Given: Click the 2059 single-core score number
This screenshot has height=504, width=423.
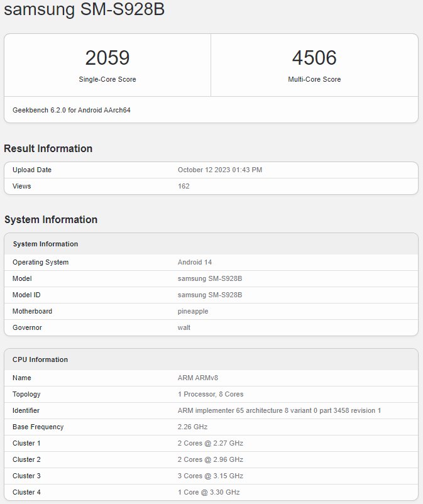Looking at the screenshot, I should (107, 58).
